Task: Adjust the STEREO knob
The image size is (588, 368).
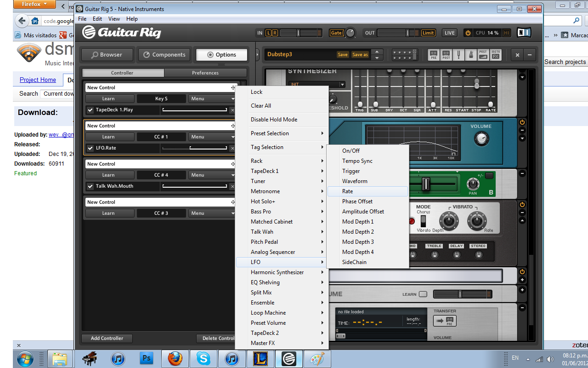Action: coord(478,254)
